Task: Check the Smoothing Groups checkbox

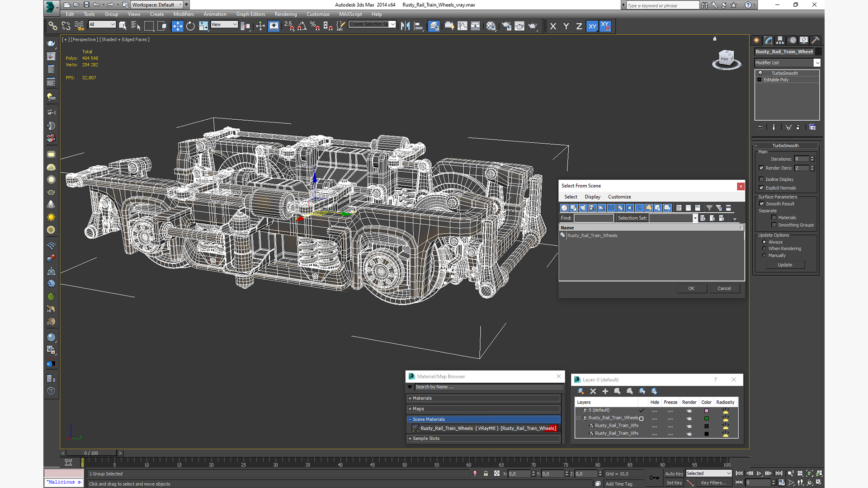Action: click(774, 225)
